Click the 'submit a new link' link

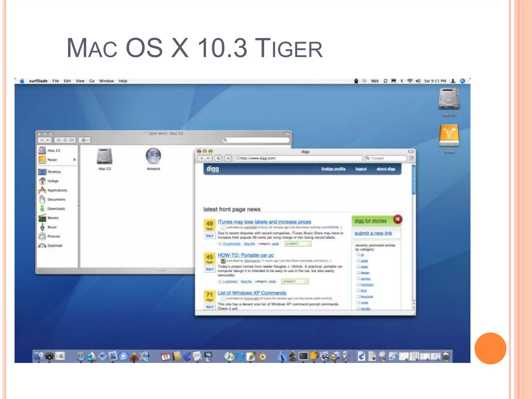coord(373,233)
